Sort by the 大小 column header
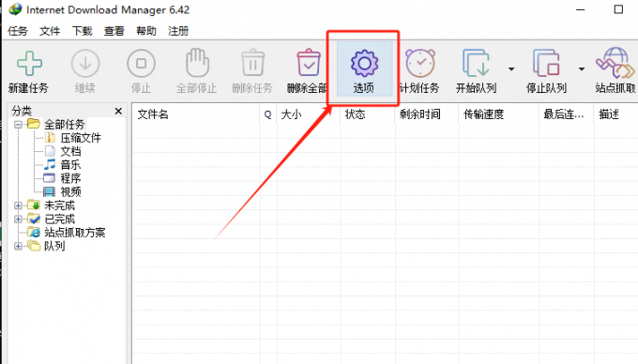 308,114
